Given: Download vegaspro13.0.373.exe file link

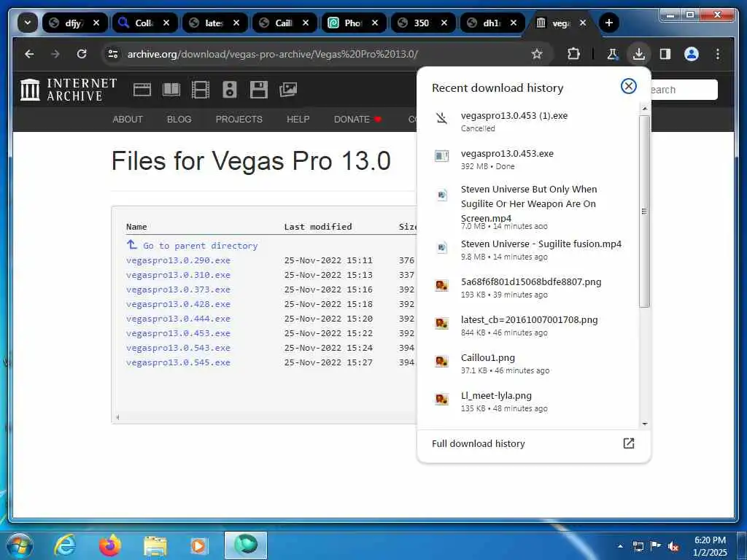Looking at the screenshot, I should (x=178, y=289).
